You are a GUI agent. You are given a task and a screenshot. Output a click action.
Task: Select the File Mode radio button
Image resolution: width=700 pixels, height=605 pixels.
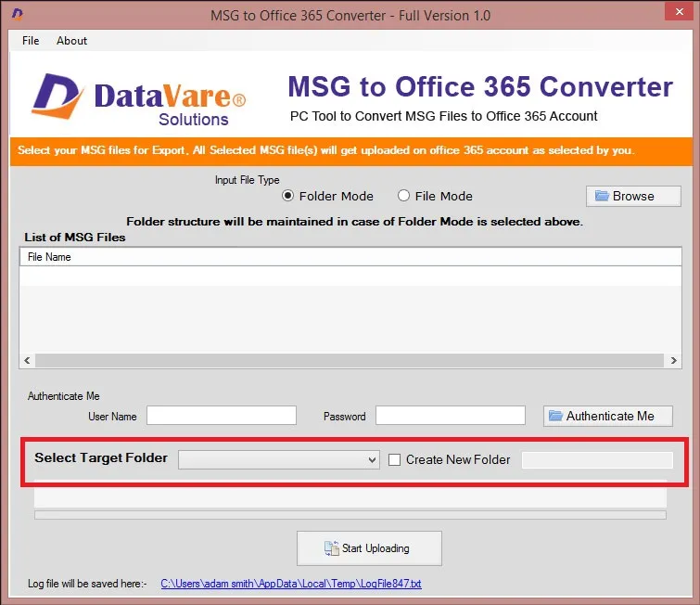point(403,196)
